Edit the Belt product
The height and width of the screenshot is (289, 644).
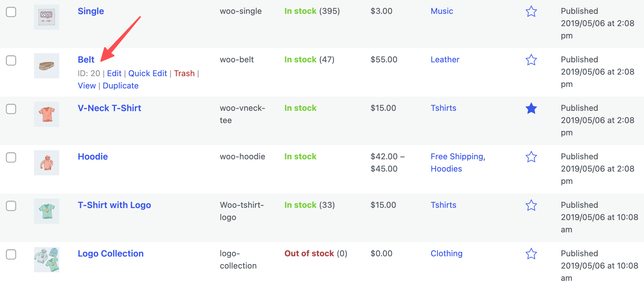(x=114, y=73)
